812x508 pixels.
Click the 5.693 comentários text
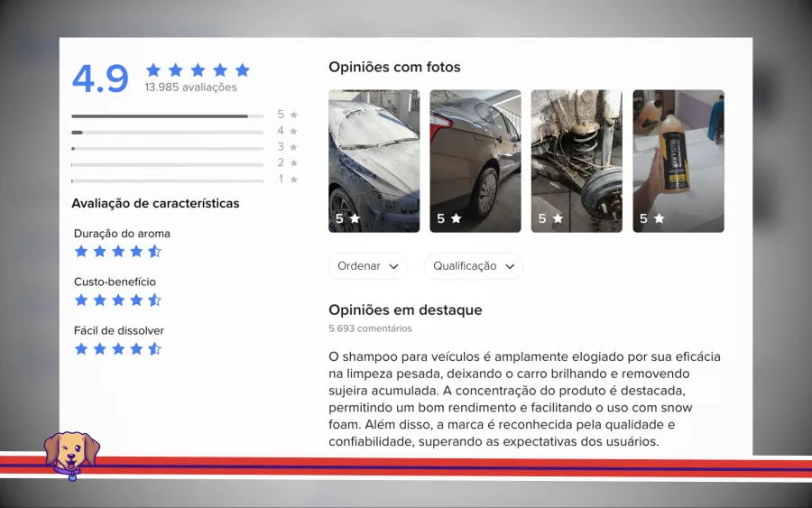coord(370,328)
